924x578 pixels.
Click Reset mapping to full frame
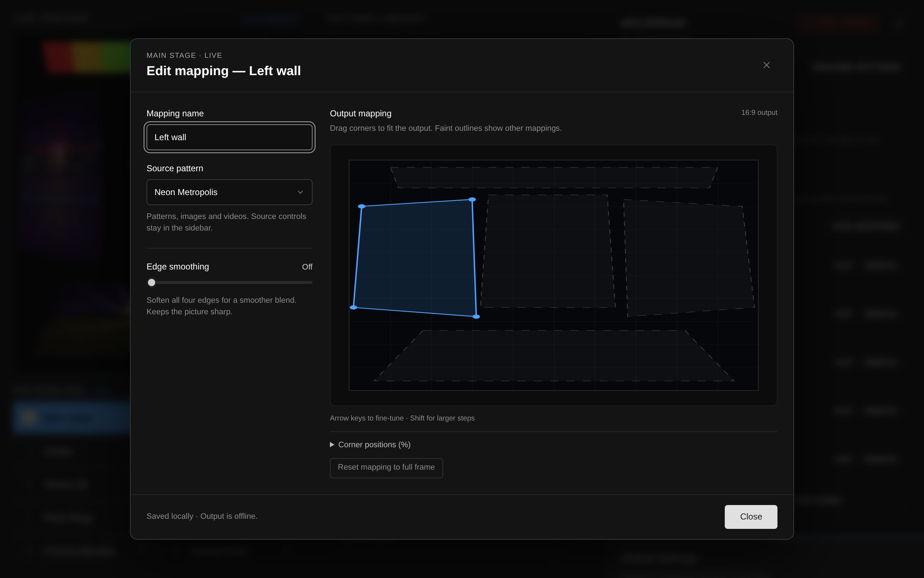click(386, 468)
